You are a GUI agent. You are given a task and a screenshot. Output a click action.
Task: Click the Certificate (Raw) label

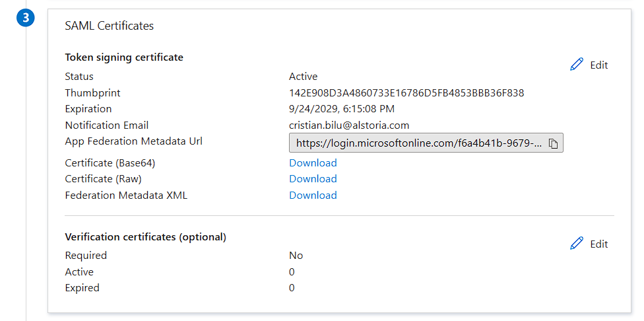pyautogui.click(x=103, y=179)
